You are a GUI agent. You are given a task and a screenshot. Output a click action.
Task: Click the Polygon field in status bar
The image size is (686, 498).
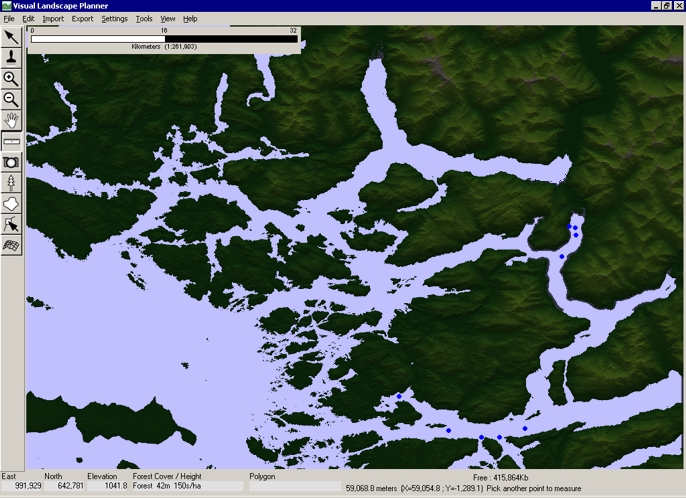pos(295,486)
